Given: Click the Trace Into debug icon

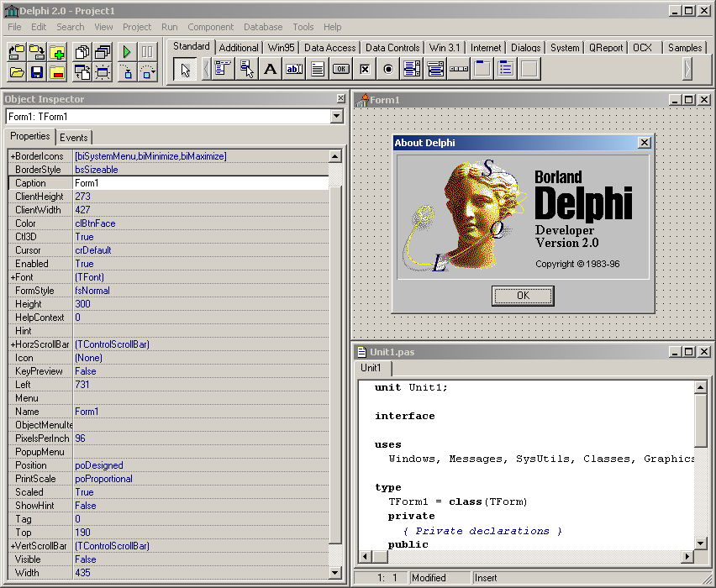Looking at the screenshot, I should point(127,72).
